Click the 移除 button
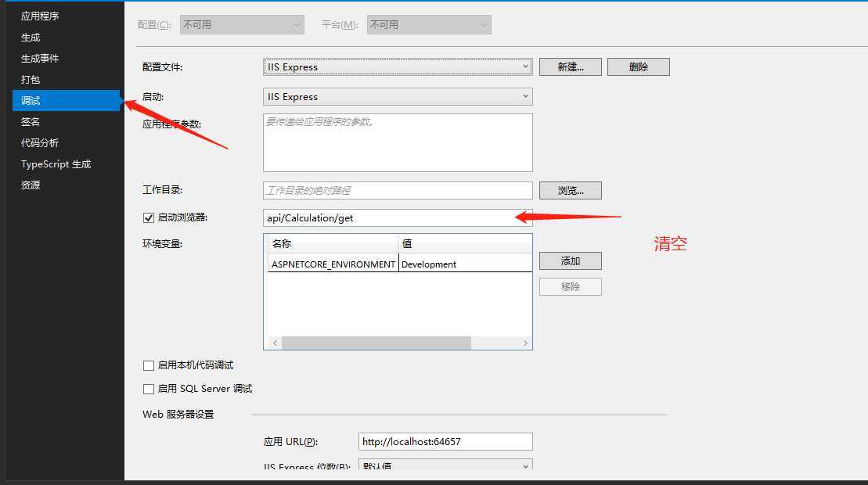Screen dimensions: 868x485 [570, 286]
